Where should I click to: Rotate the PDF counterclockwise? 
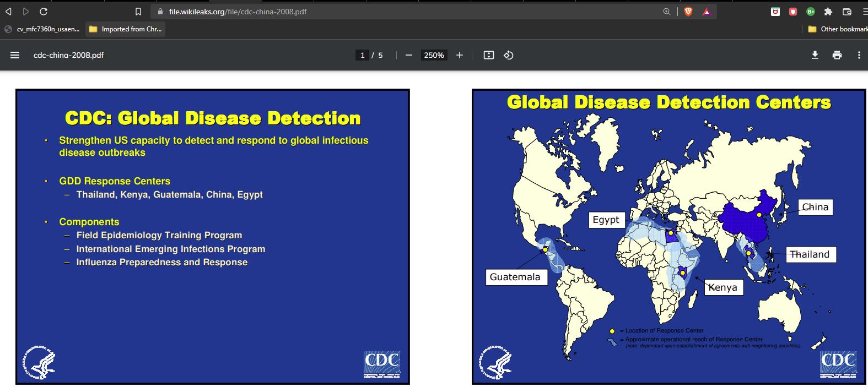point(509,55)
